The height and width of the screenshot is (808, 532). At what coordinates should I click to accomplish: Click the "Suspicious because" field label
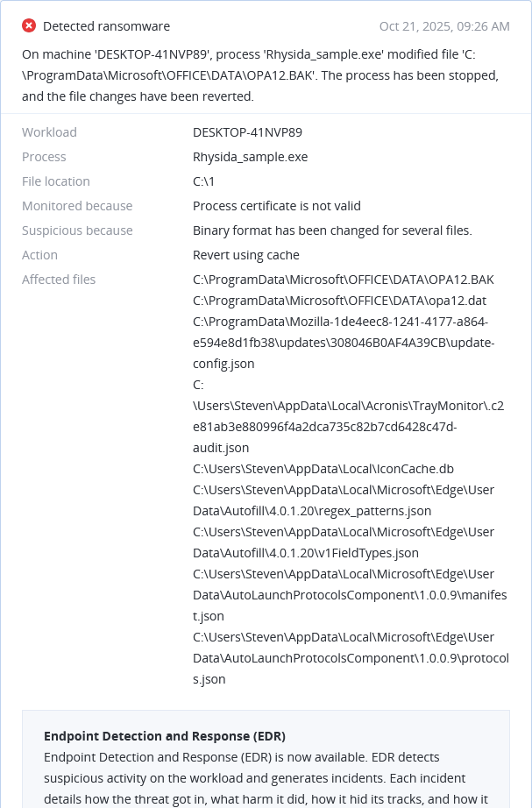pyautogui.click(x=77, y=230)
